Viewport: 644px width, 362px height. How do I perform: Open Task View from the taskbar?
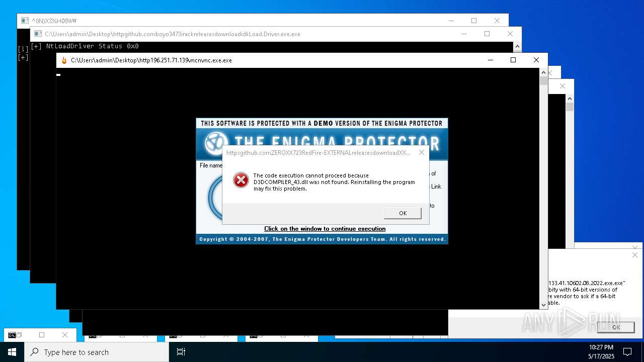click(181, 352)
